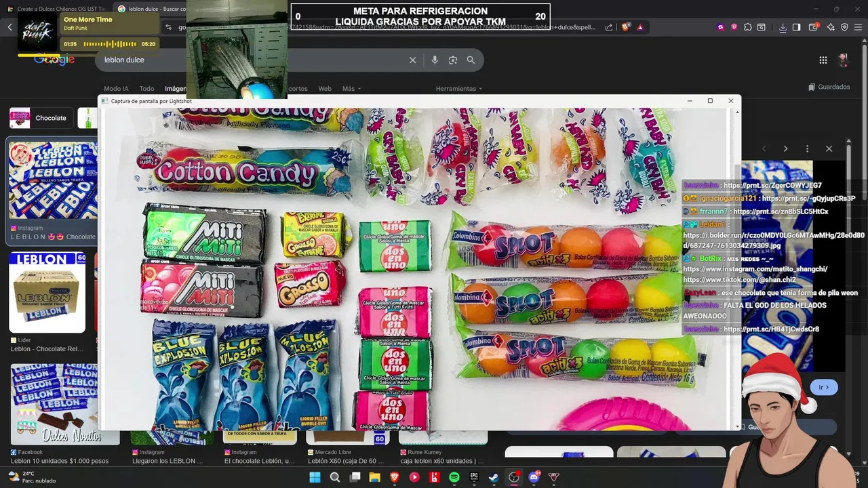Click the blue Ir button
The image size is (868, 488).
[x=824, y=387]
